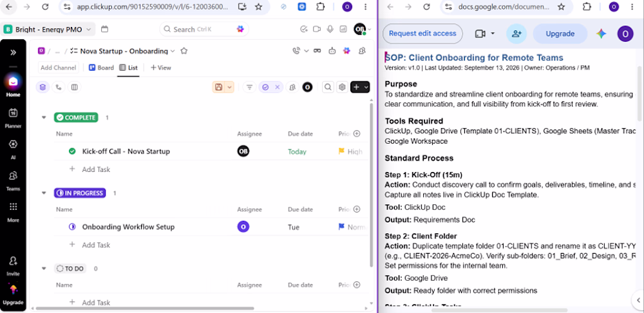
Task: Collapse the IN PROGRESS group
Action: coord(44,193)
